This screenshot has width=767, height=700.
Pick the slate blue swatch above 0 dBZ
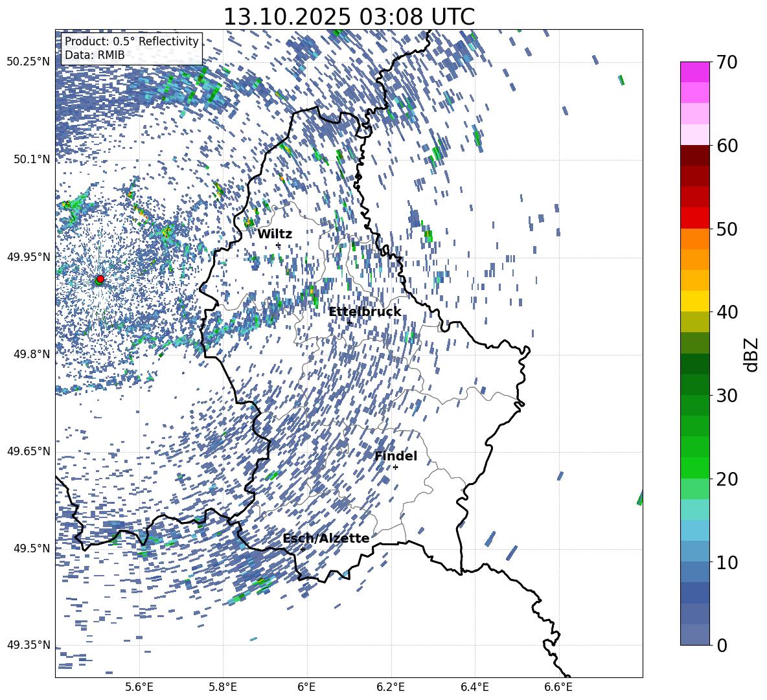pyautogui.click(x=694, y=635)
